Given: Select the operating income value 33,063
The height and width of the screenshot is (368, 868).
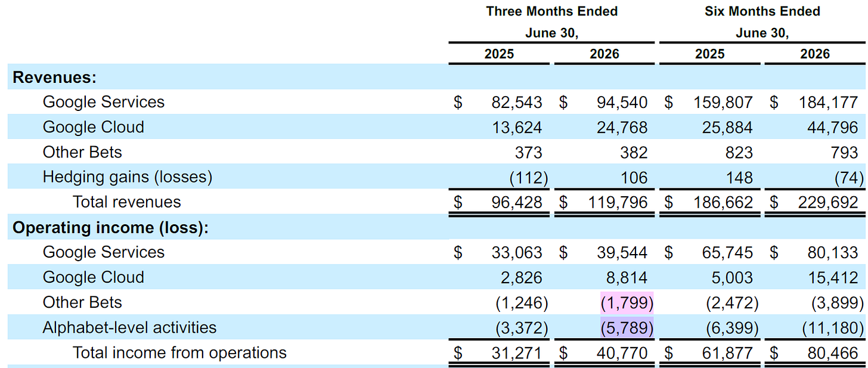Looking at the screenshot, I should [x=517, y=253].
